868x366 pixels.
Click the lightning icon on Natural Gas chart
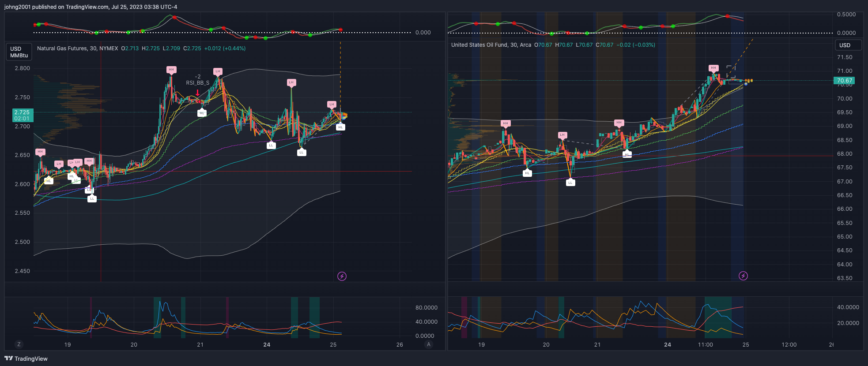point(342,276)
